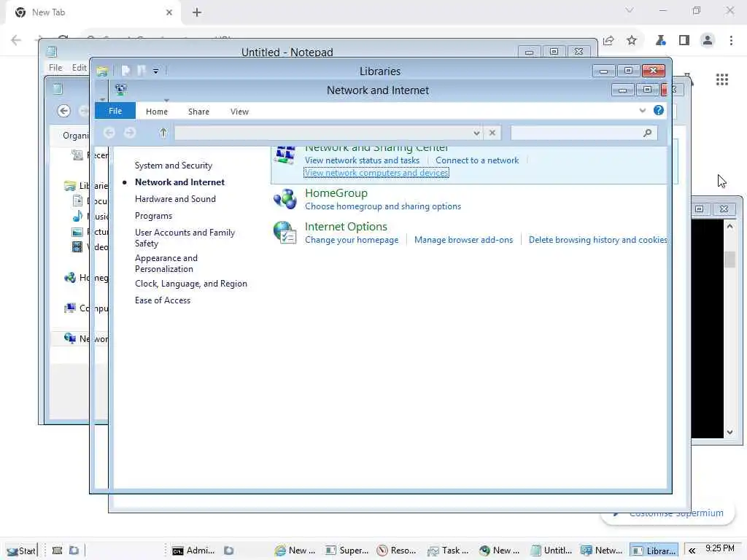Click Choose homegroup and sharing options

click(383, 206)
